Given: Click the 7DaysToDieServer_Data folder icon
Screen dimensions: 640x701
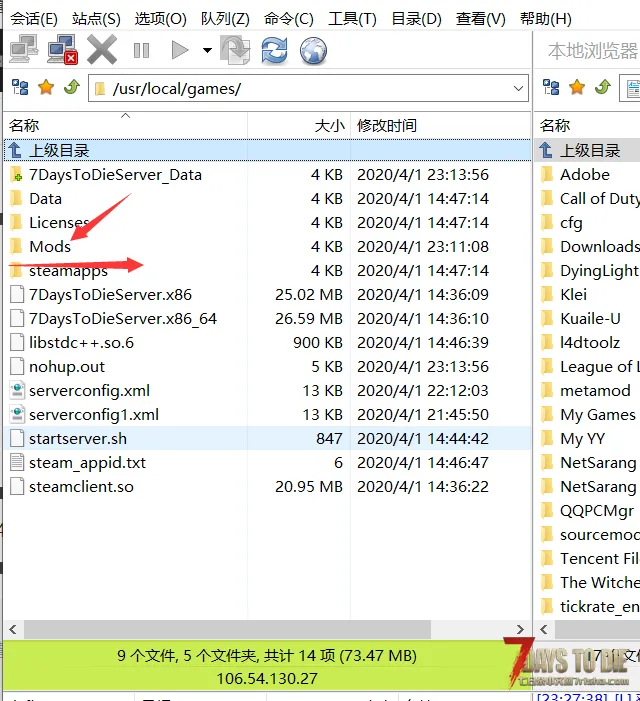Looking at the screenshot, I should click(x=16, y=174).
